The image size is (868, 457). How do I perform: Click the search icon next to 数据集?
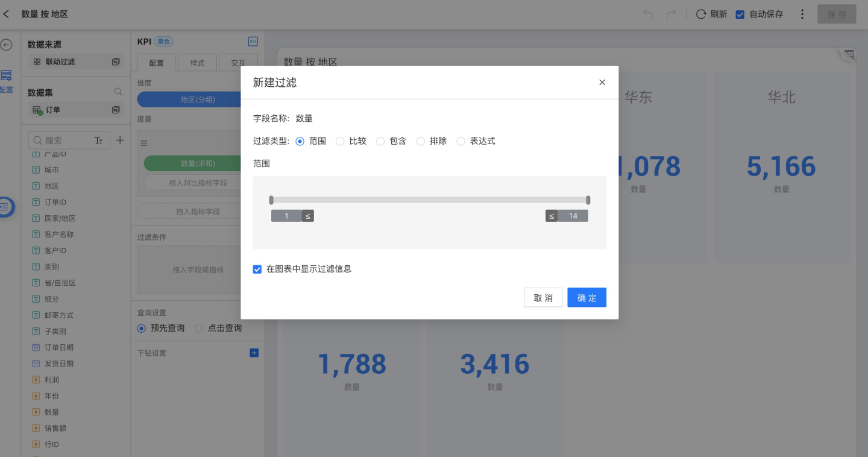pos(118,92)
